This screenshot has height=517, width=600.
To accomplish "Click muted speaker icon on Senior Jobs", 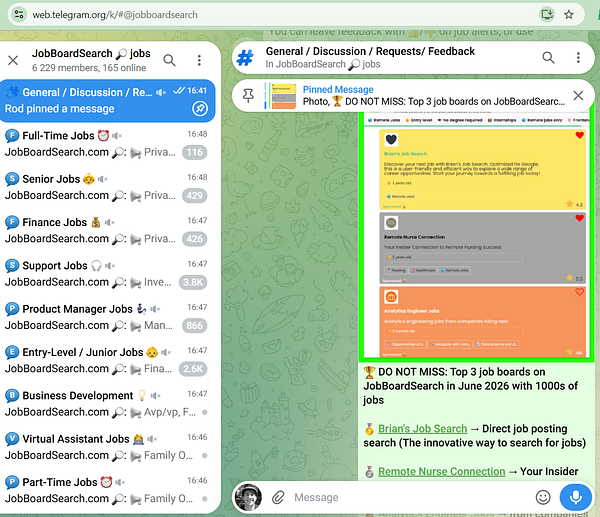I will coord(103,179).
